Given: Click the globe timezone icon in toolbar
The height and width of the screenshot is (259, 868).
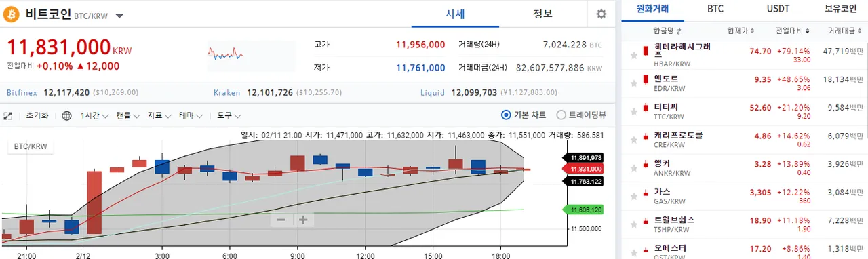Looking at the screenshot, I should (x=66, y=115).
